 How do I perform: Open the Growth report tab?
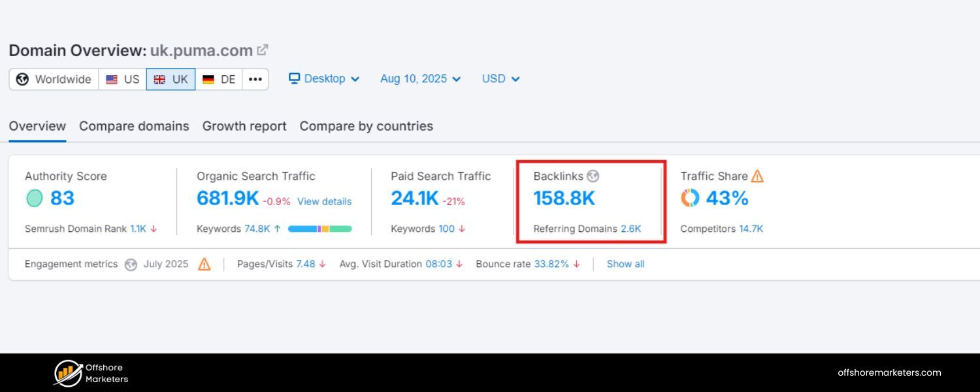244,125
